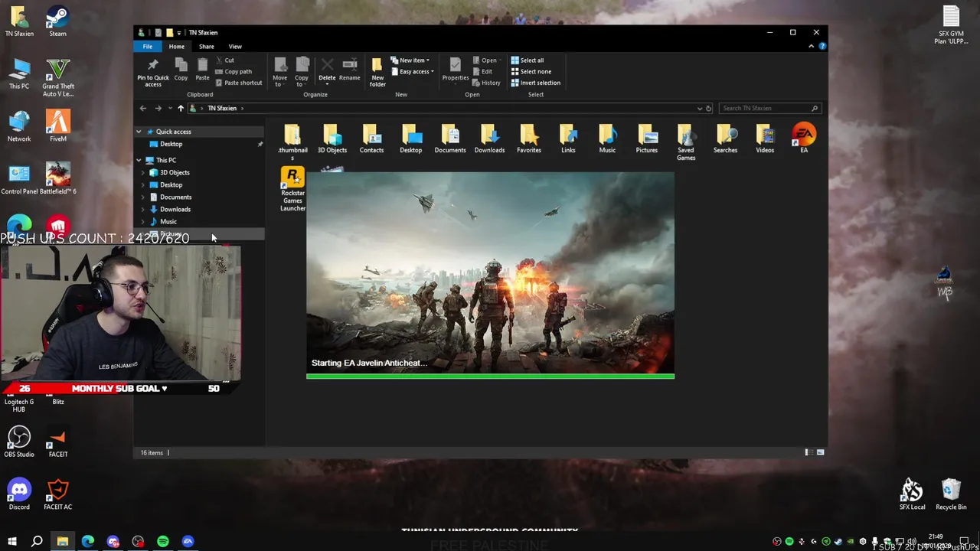Switch to the View ribbon tab
Viewport: 980px width, 551px height.
(x=235, y=47)
